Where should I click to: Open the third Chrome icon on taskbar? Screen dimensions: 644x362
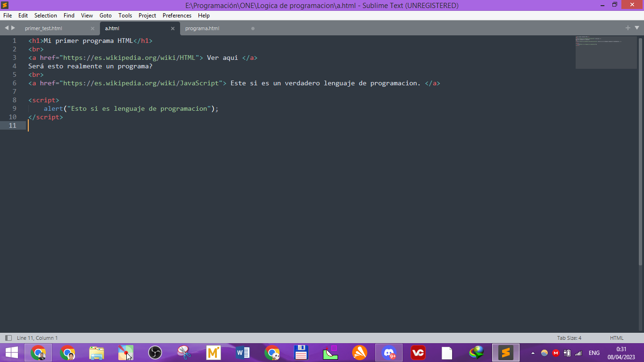pyautogui.click(x=272, y=353)
